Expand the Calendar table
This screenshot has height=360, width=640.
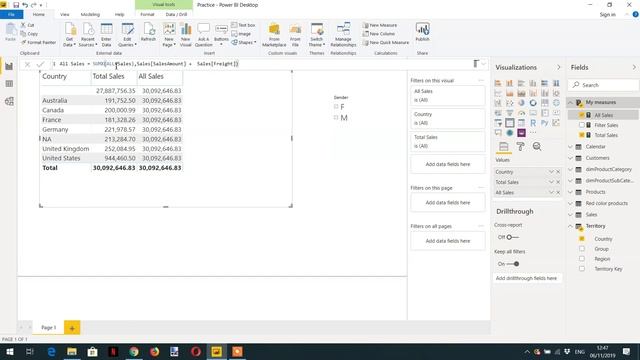click(x=571, y=147)
